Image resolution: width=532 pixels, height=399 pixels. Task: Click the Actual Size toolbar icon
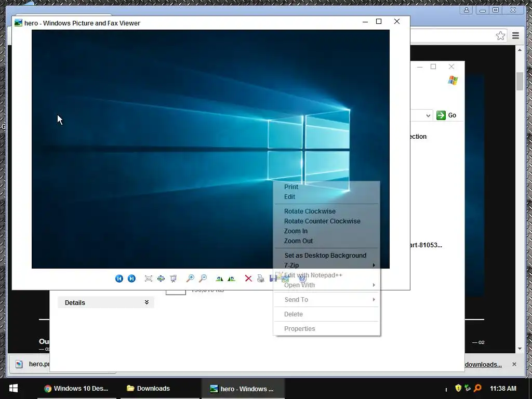[x=161, y=278]
